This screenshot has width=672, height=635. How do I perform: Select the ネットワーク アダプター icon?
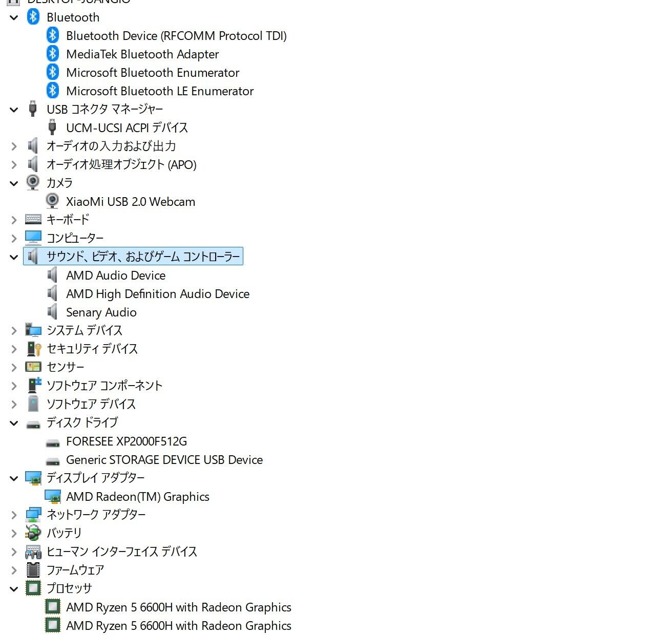point(33,515)
